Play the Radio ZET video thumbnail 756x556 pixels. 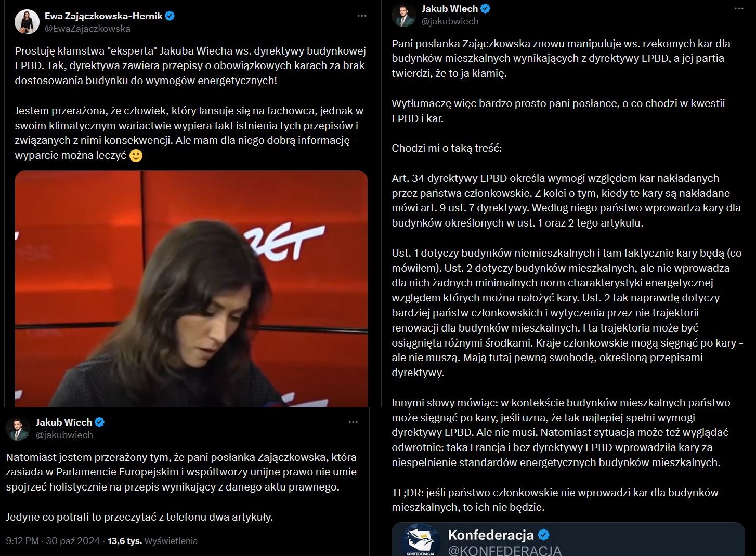point(191,288)
